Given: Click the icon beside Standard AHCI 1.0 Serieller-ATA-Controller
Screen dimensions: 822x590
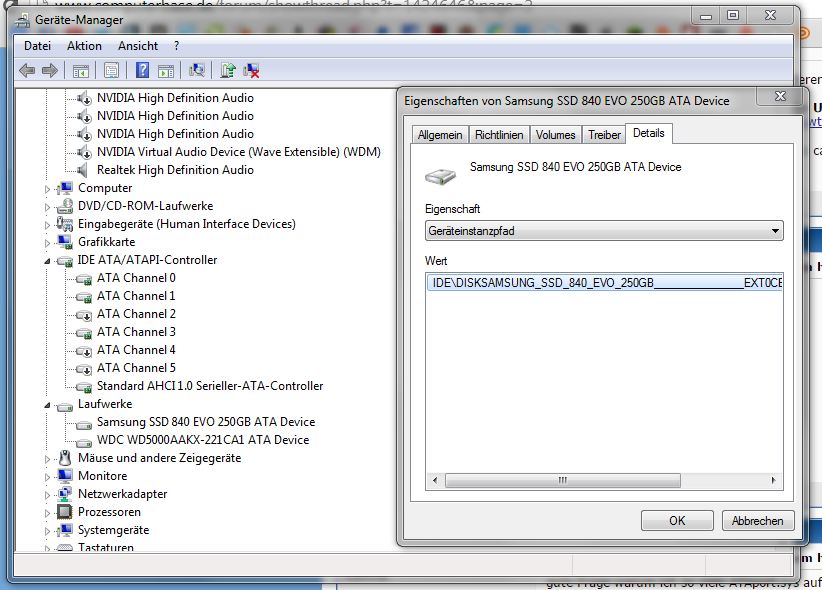Looking at the screenshot, I should click(84, 387).
